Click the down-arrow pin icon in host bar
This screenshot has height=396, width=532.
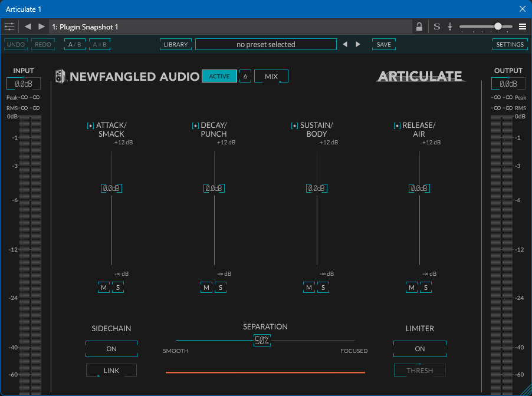tap(450, 27)
